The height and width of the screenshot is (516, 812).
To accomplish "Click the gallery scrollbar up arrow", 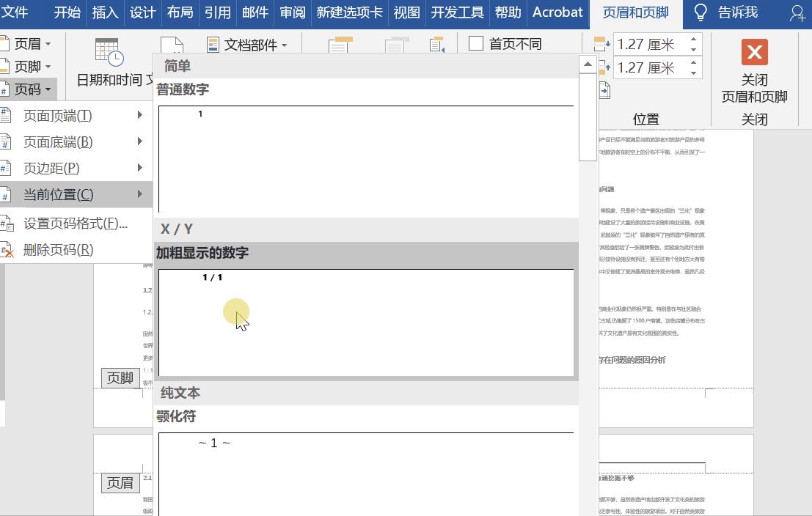I will pyautogui.click(x=587, y=62).
